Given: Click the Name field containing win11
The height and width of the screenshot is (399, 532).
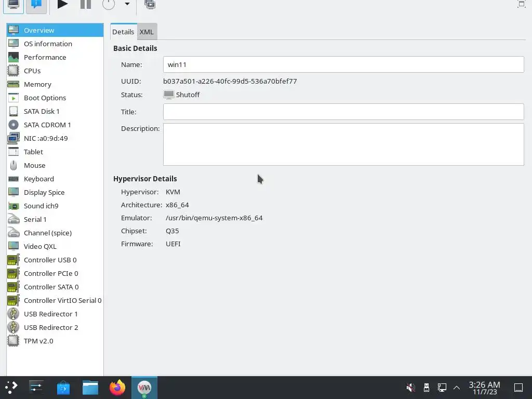Looking at the screenshot, I should [x=343, y=64].
